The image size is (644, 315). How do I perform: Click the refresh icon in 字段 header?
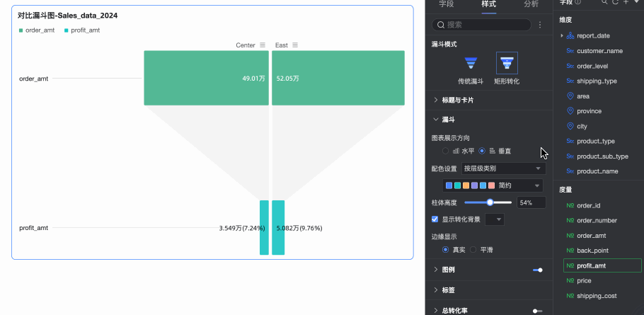pos(615,2)
